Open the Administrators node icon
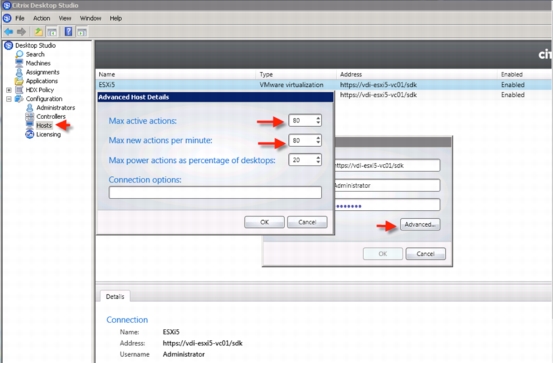554x365 pixels. tap(30, 107)
